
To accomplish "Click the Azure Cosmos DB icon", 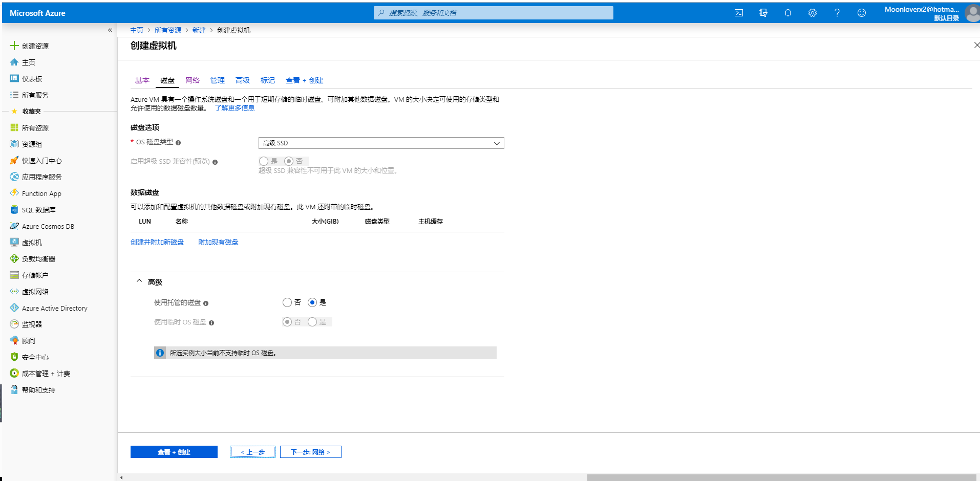I will click(x=14, y=226).
